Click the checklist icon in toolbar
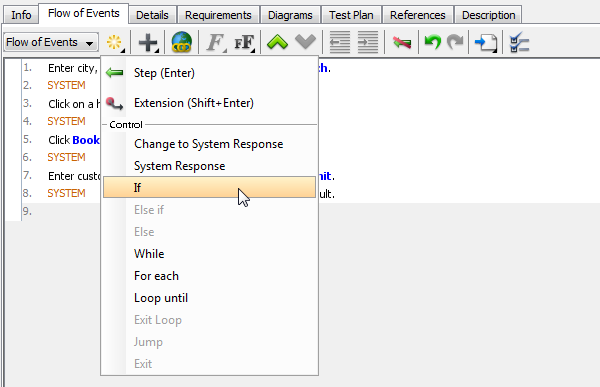The image size is (600, 387). pyautogui.click(x=519, y=42)
